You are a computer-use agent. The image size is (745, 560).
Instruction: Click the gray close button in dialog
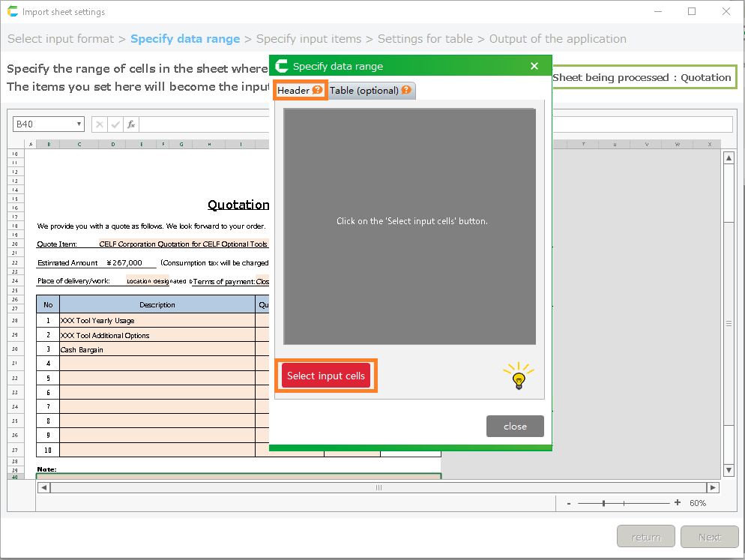click(515, 426)
